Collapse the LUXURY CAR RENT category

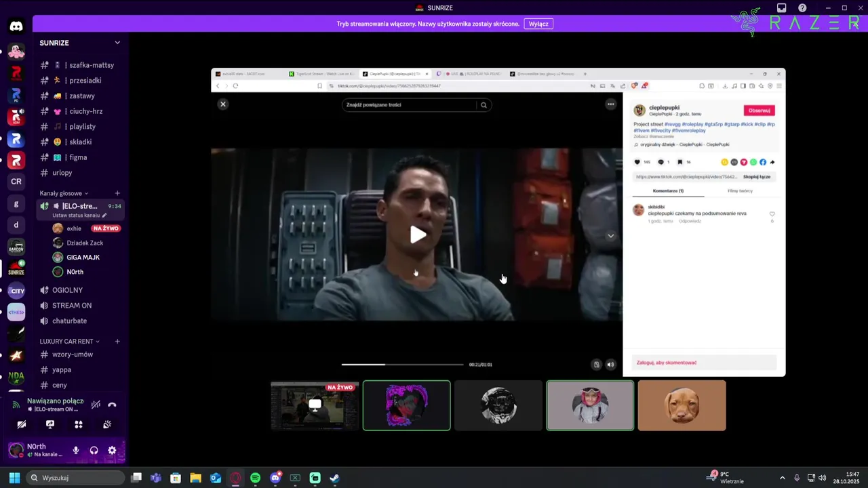tap(69, 342)
